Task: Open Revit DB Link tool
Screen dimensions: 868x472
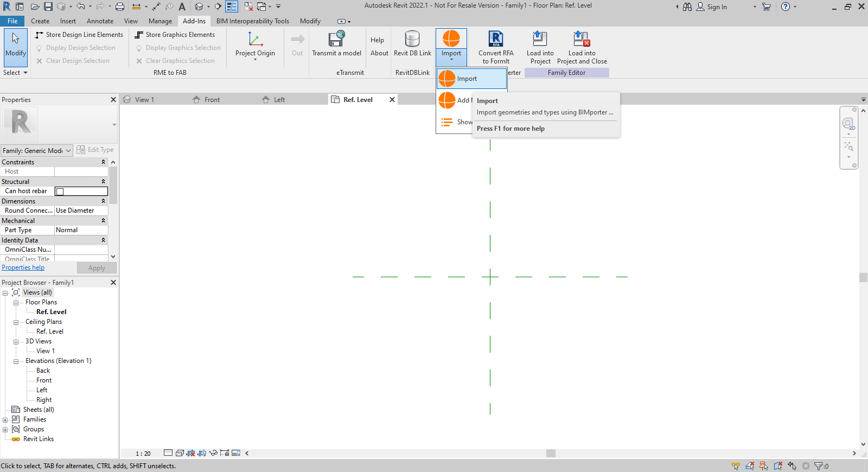Action: point(412,43)
